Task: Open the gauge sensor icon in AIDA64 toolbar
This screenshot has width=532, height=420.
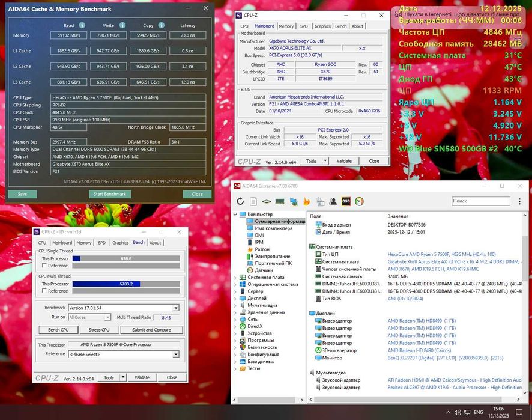Action: [x=359, y=201]
